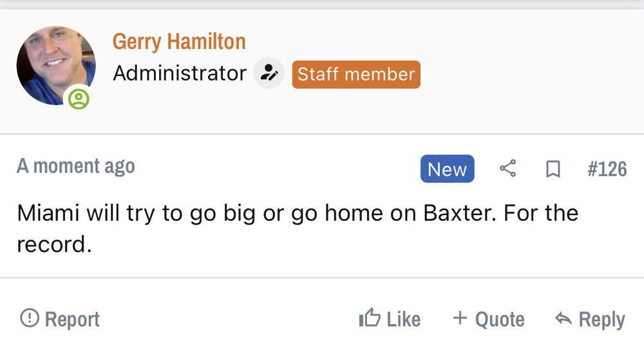
Task: Click the thumbs-up Like icon
Action: coord(369,318)
